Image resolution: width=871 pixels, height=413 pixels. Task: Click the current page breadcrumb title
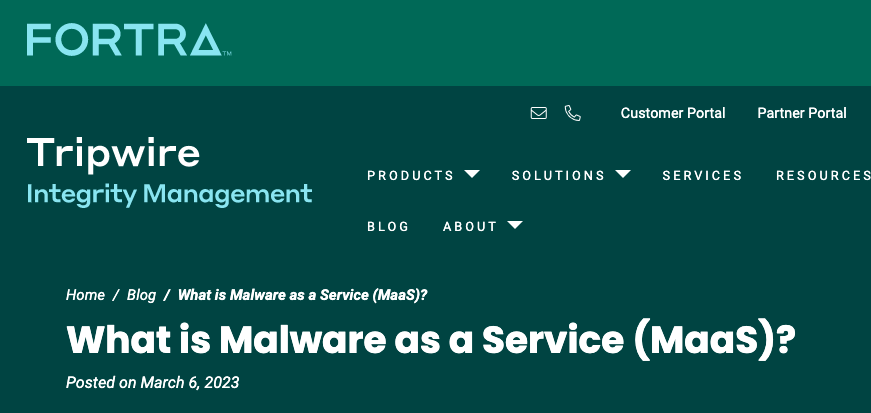click(x=302, y=295)
